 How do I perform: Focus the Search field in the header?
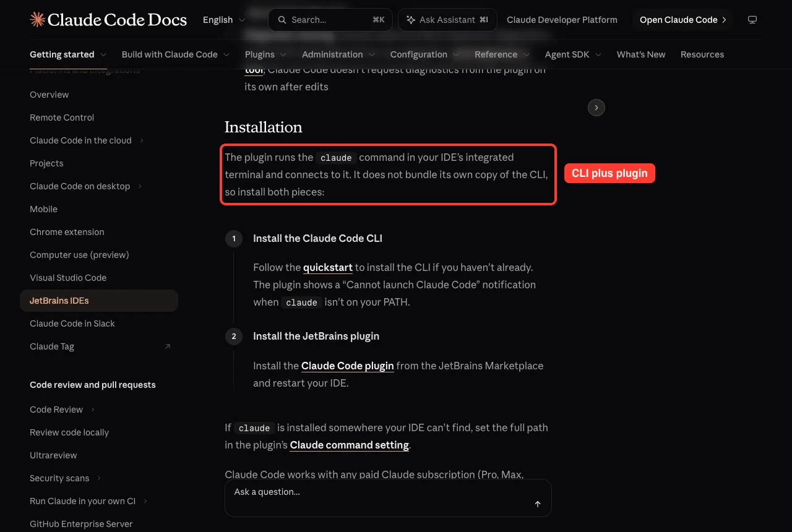330,20
